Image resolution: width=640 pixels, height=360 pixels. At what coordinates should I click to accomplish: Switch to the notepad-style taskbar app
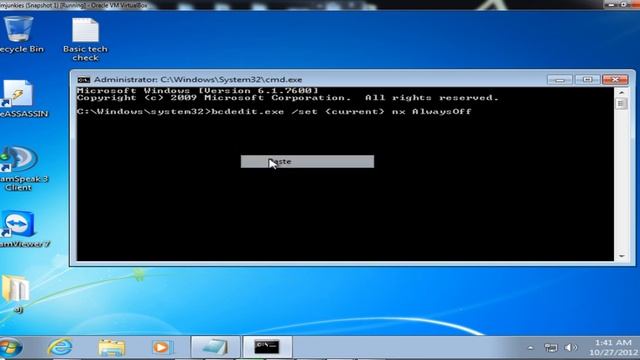point(215,347)
